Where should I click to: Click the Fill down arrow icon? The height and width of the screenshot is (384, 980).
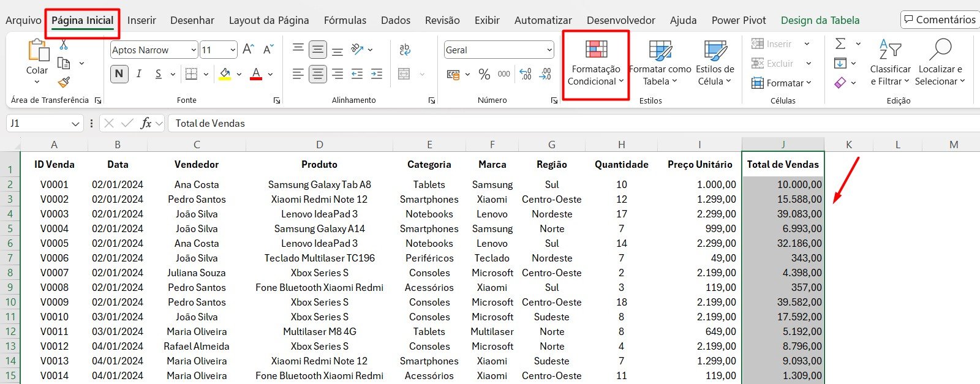(x=840, y=63)
